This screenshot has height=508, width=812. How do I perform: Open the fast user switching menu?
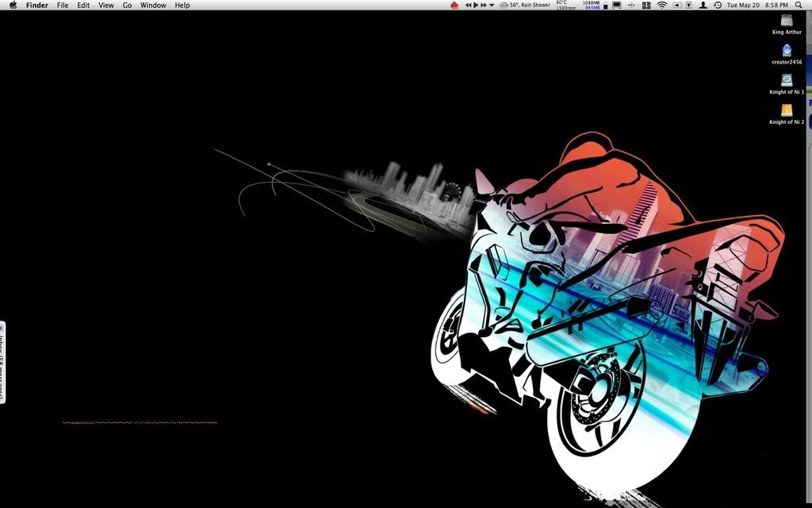(x=703, y=5)
